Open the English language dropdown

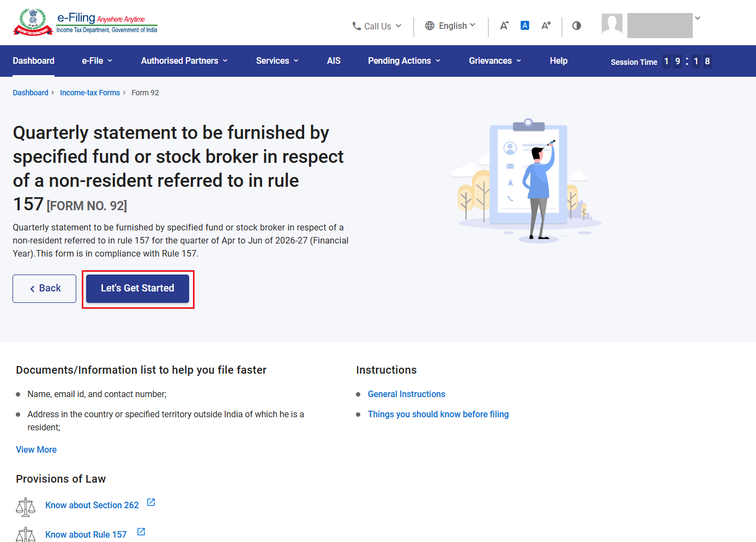pyautogui.click(x=450, y=26)
